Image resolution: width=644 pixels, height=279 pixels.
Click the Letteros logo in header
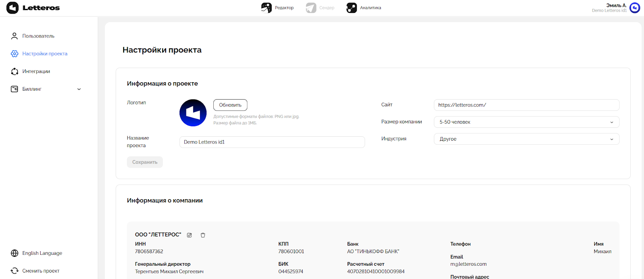point(33,8)
